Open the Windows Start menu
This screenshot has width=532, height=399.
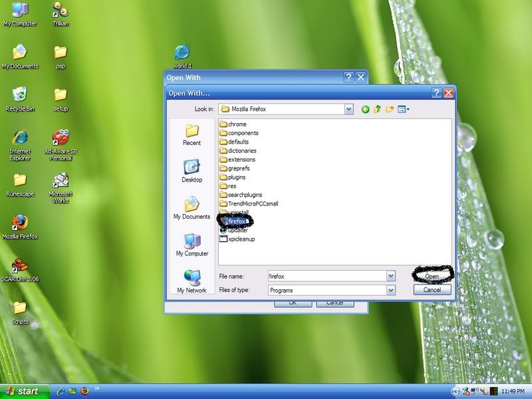pyautogui.click(x=24, y=391)
